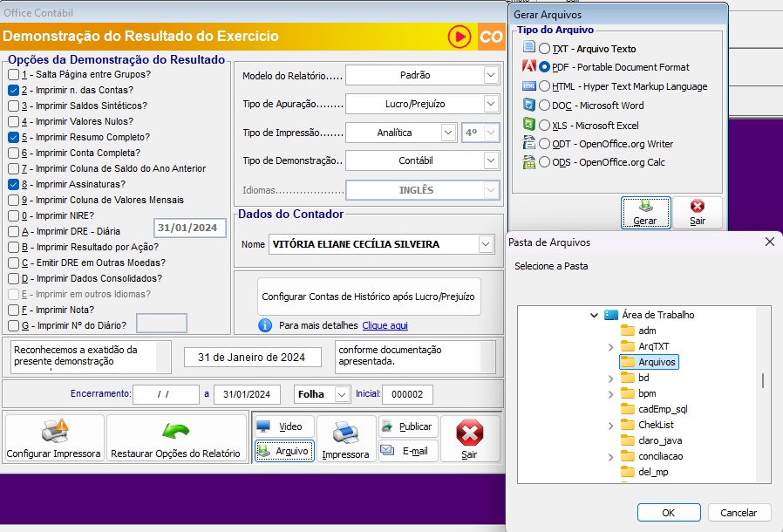The height and width of the screenshot is (532, 783).
Task: Enable Imprimir Saldos Sintéticos checkbox
Action: click(x=13, y=106)
